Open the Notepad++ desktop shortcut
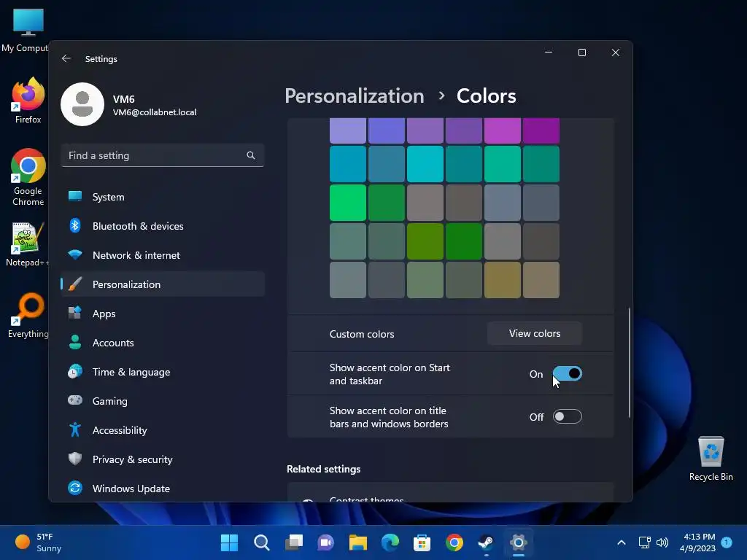The height and width of the screenshot is (560, 747). click(x=27, y=244)
